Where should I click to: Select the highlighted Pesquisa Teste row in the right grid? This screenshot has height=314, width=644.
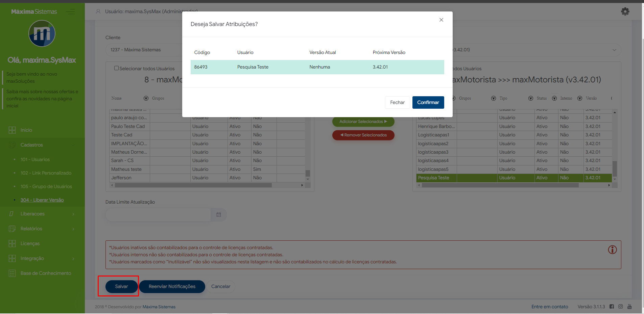[x=515, y=178]
